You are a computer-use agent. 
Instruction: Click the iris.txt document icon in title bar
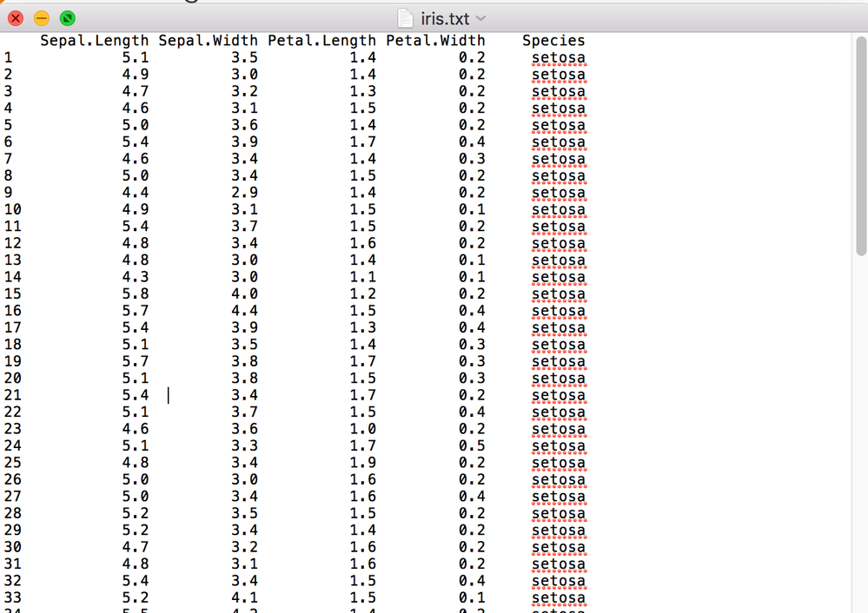405,18
